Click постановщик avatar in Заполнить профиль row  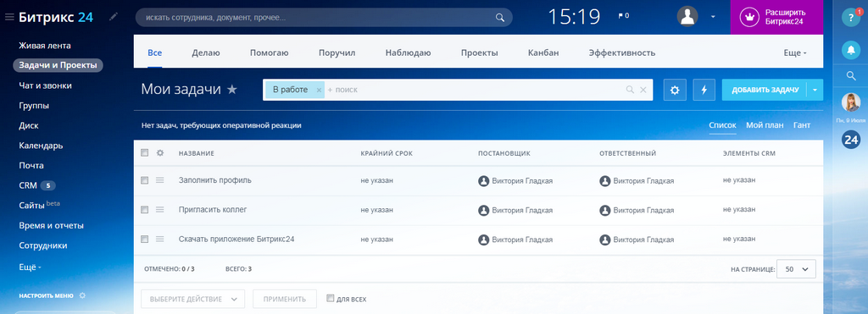pyautogui.click(x=484, y=181)
